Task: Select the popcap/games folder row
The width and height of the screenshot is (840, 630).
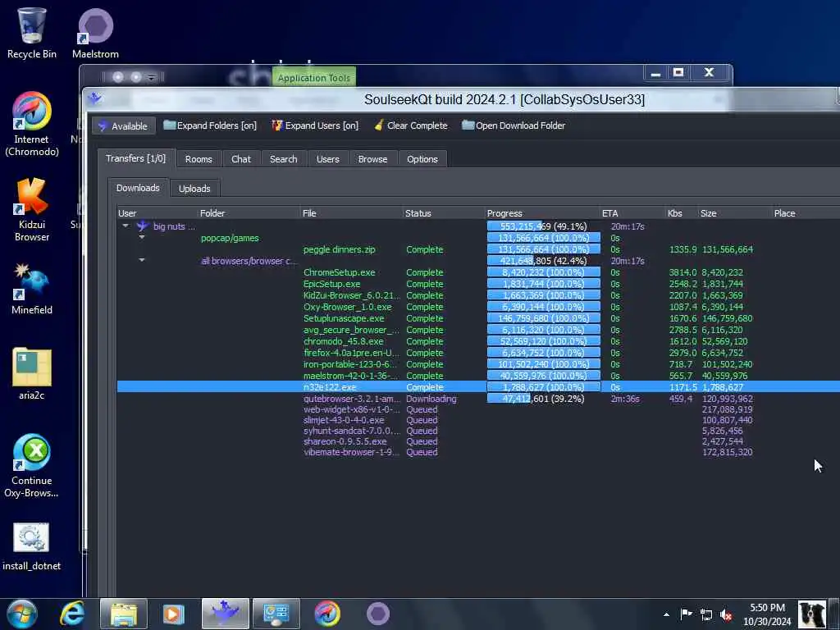Action: coord(230,238)
